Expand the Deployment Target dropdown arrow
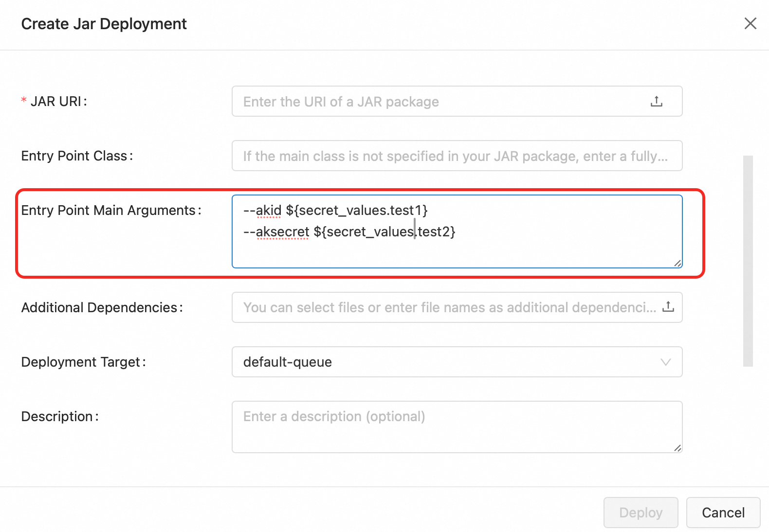769x532 pixels. (x=665, y=362)
